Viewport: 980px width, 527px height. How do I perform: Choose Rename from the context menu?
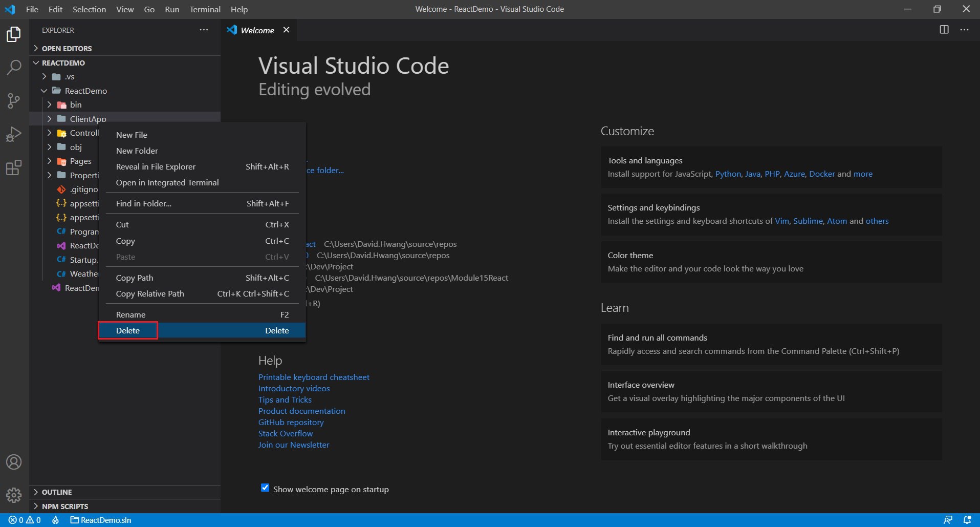point(202,314)
